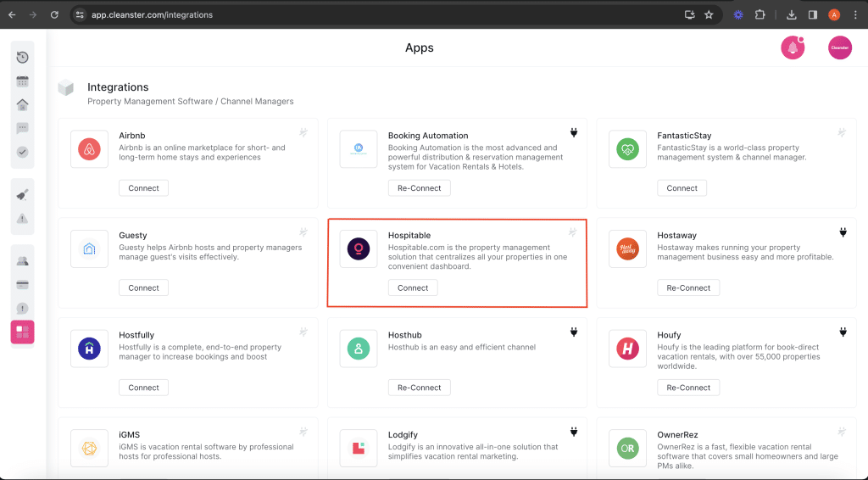Click the disconnected plug icon on Hospitable
This screenshot has height=480, width=868.
572,232
